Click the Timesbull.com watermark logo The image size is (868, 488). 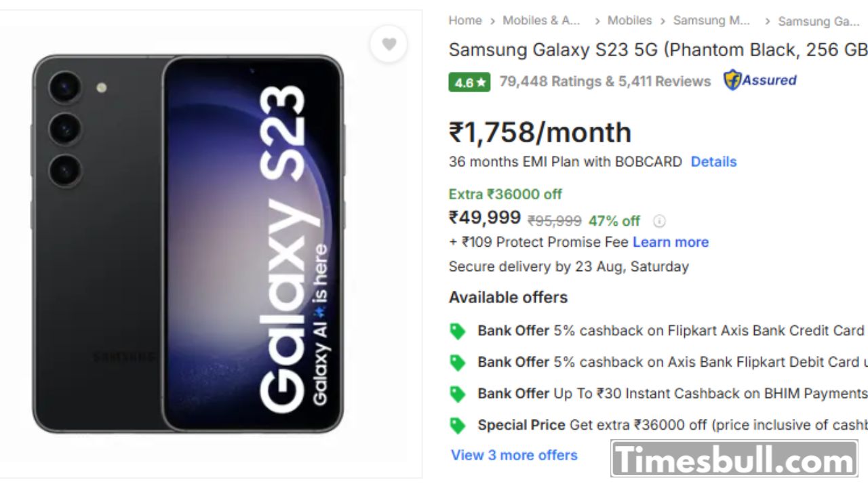734,460
